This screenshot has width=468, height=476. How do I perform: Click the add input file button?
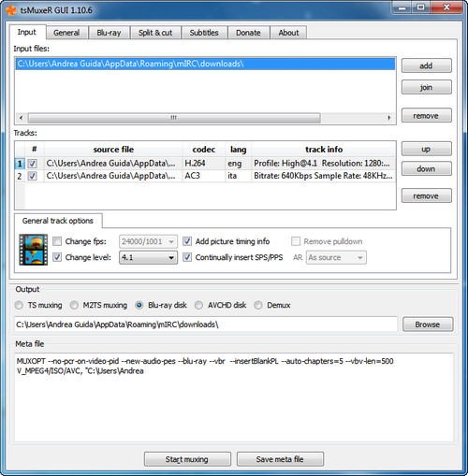coord(426,65)
